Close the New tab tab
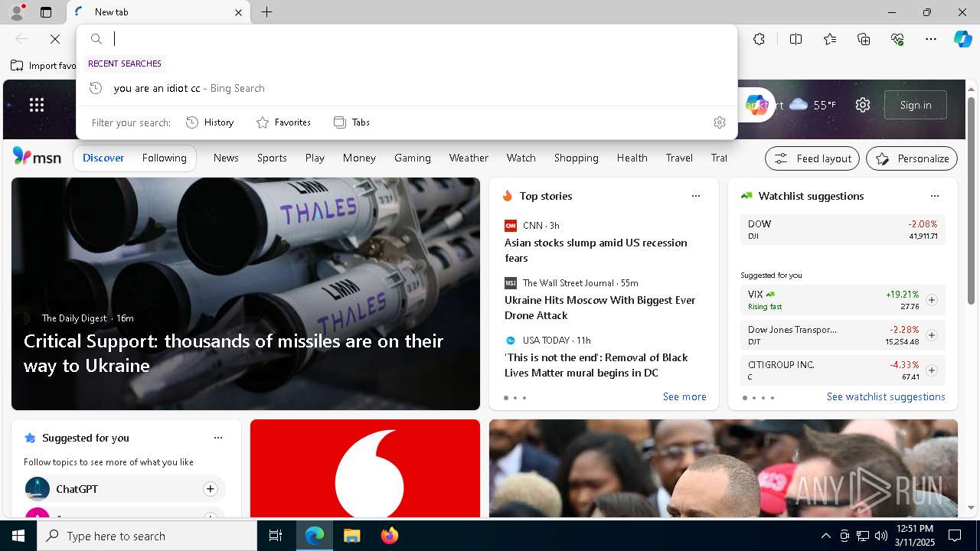 (238, 12)
